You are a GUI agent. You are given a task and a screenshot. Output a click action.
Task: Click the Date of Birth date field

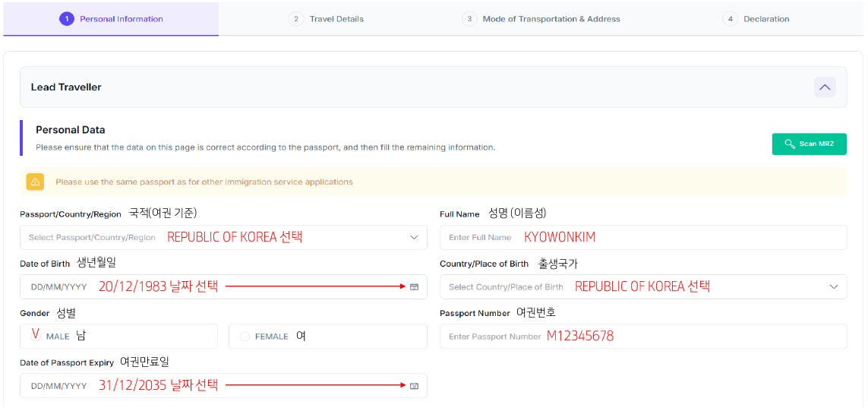coord(213,287)
